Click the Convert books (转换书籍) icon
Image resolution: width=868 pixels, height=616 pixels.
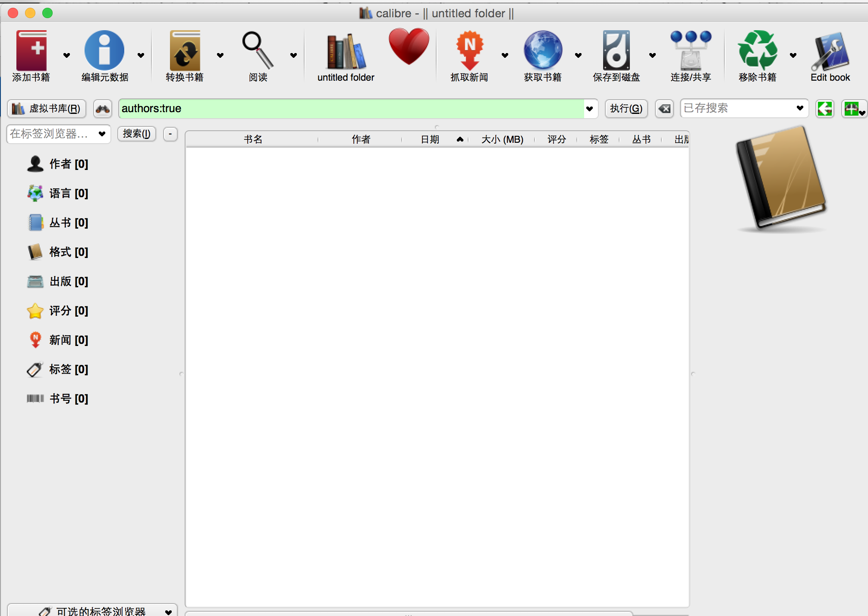pos(185,51)
